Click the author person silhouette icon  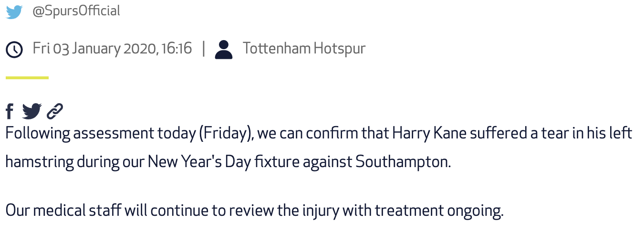pyautogui.click(x=223, y=49)
